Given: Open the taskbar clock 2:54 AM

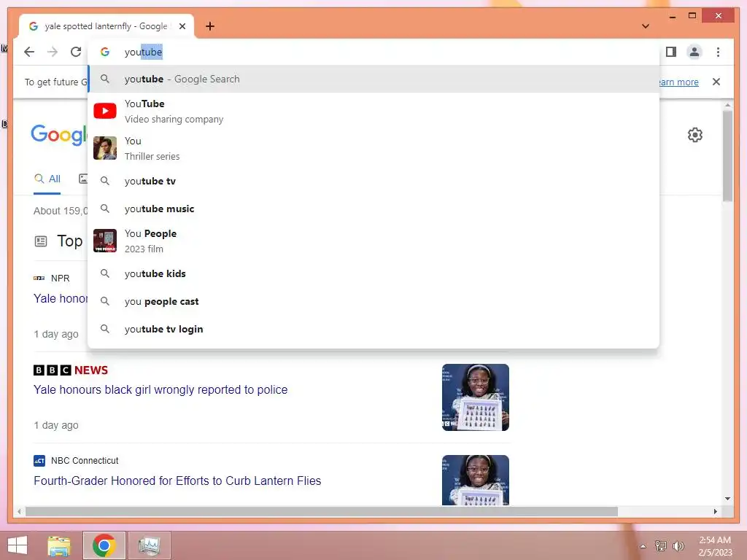Looking at the screenshot, I should tap(715, 546).
